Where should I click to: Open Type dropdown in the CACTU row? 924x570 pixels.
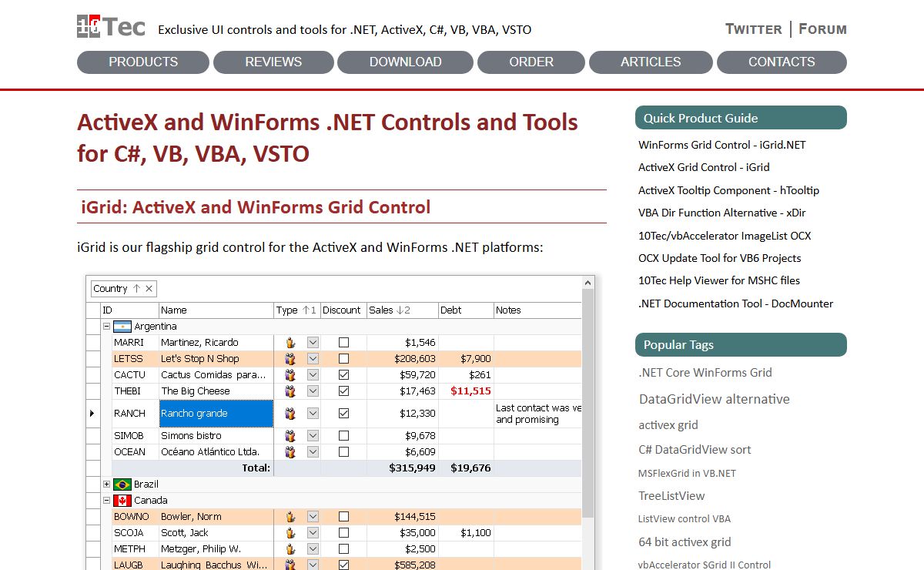(x=313, y=375)
